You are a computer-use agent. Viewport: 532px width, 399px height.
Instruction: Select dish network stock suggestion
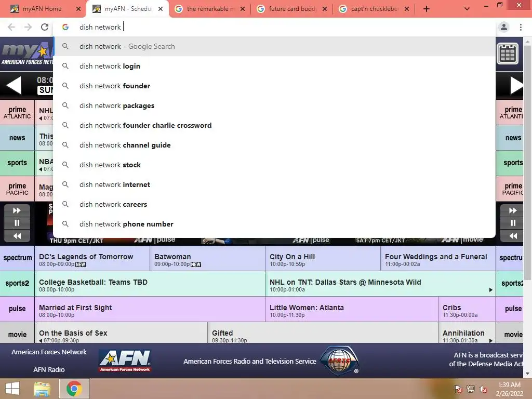pyautogui.click(x=274, y=165)
